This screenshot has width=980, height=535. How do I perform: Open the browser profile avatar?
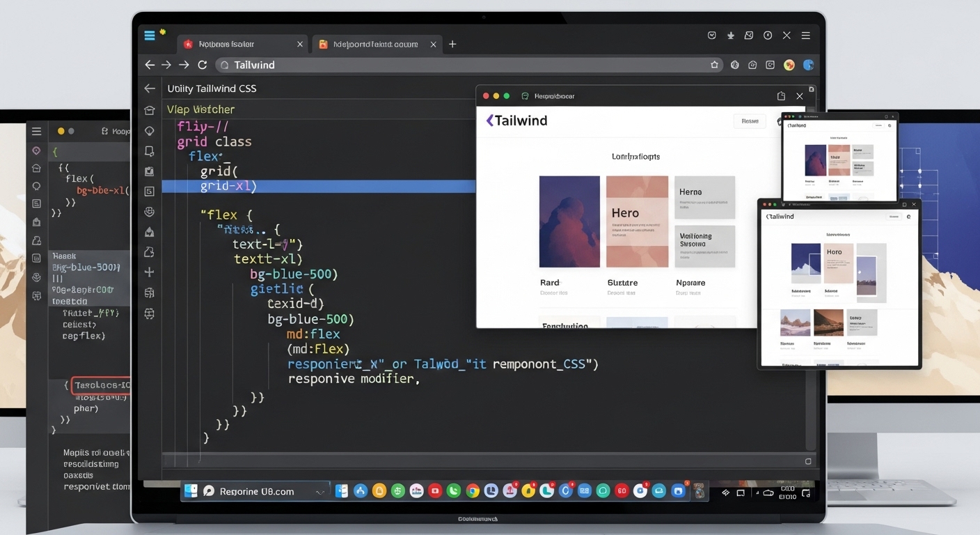coord(789,65)
